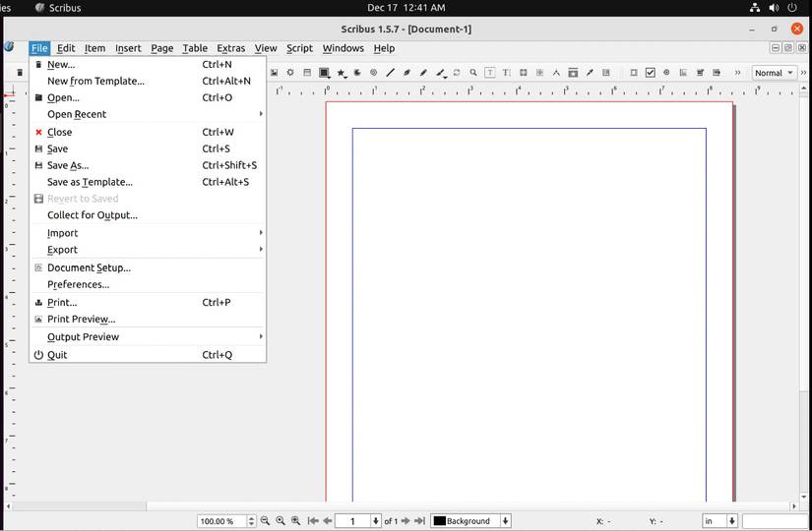
Task: Click Edit Contents of Frame tool
Action: click(x=490, y=73)
